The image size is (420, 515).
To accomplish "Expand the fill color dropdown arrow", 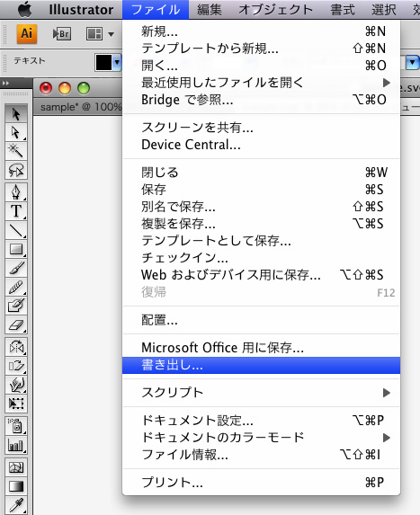I will 117,62.
